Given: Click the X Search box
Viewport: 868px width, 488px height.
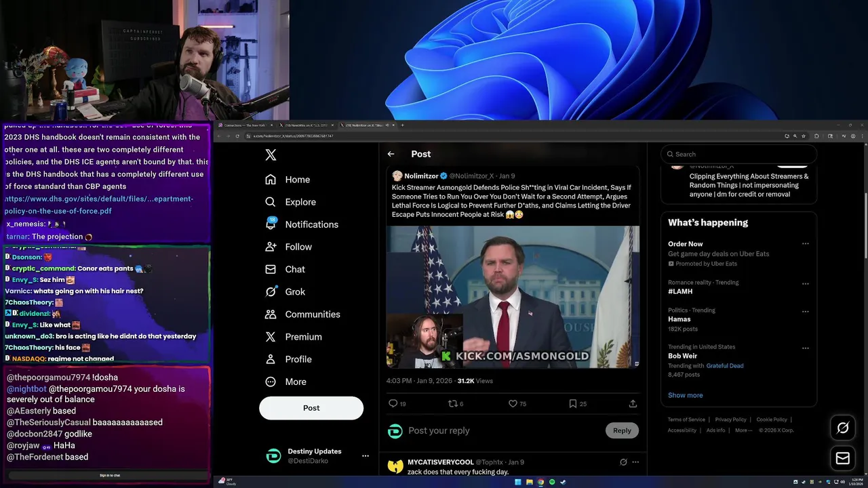Looking at the screenshot, I should 738,154.
